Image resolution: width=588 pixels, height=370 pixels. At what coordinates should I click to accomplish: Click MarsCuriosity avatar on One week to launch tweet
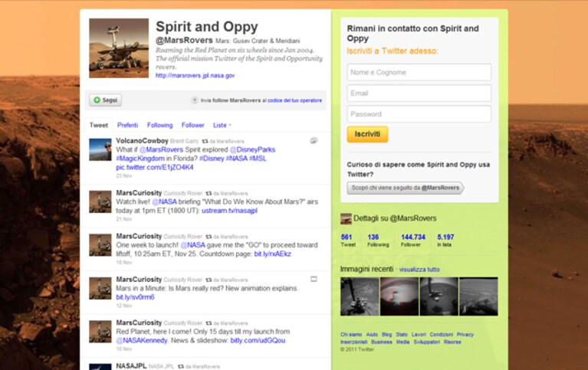pos(100,245)
